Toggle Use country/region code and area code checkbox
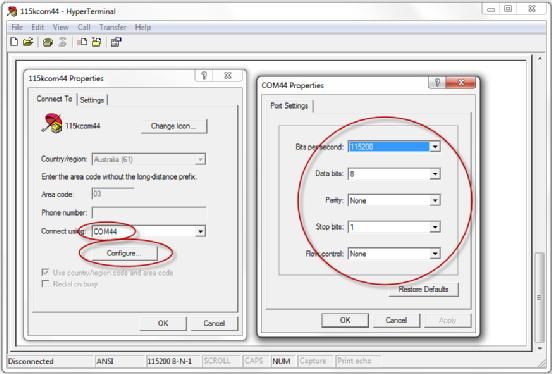 coord(45,272)
